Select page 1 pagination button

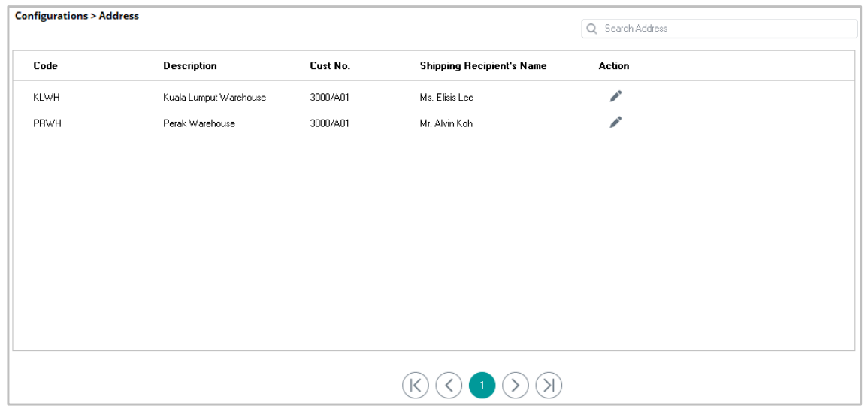point(482,385)
